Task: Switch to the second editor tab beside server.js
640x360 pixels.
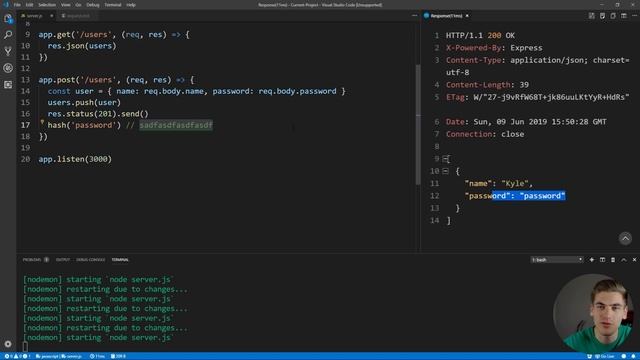Action: point(77,16)
